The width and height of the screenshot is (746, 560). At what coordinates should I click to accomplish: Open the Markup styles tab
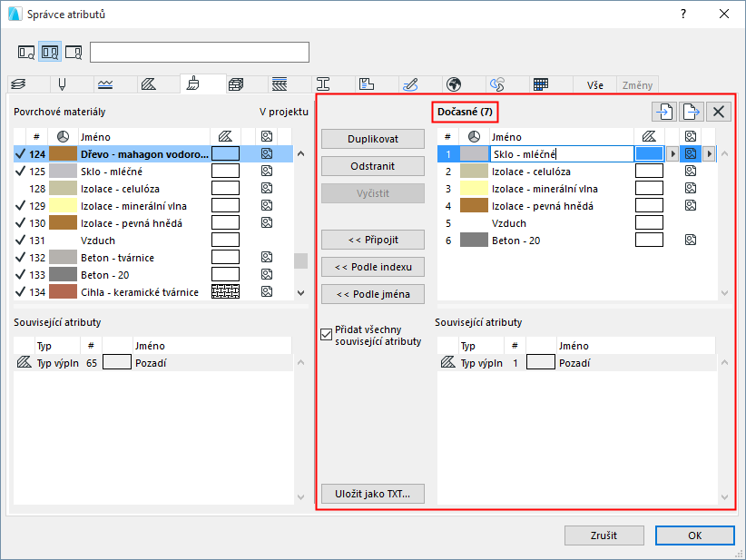pyautogui.click(x=410, y=84)
